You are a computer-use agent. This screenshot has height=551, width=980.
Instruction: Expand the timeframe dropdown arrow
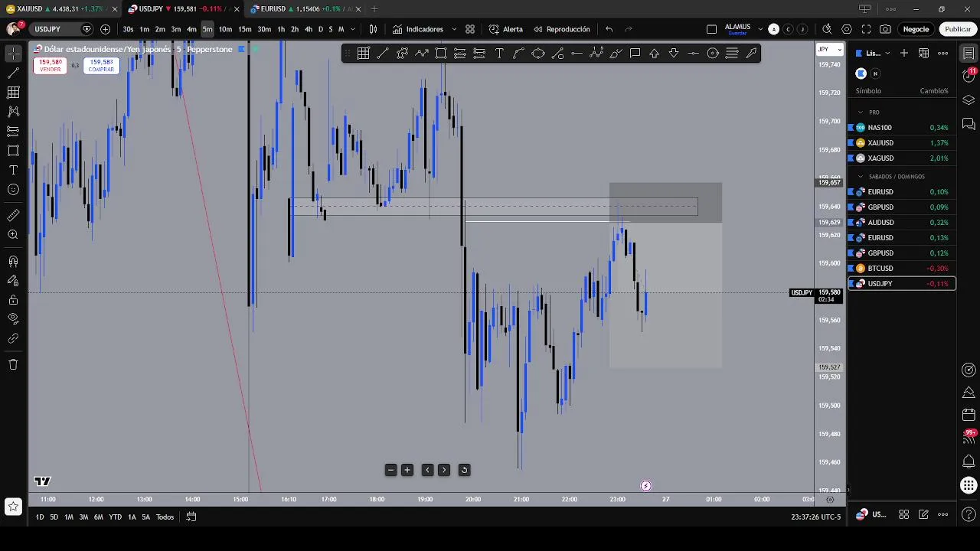[x=353, y=29]
